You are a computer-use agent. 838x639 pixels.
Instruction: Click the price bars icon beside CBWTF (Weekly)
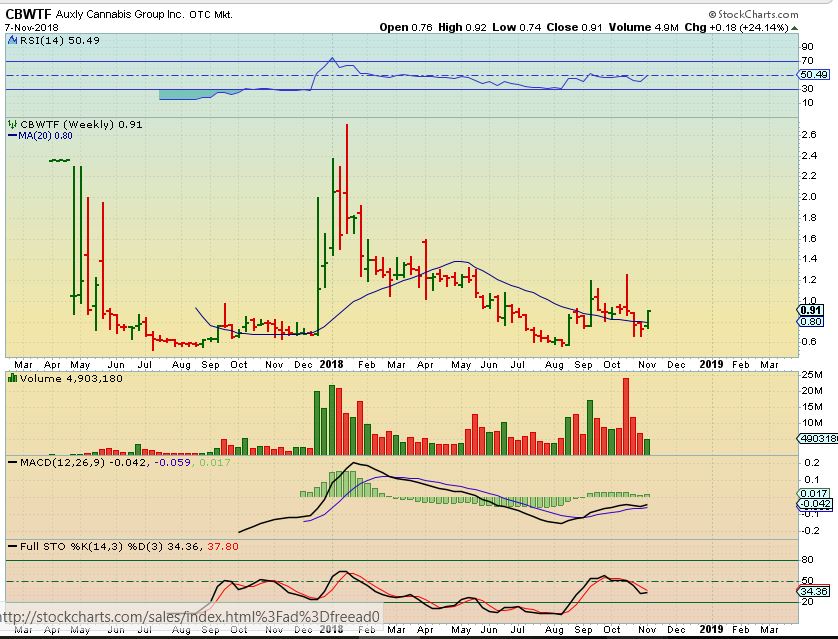13,124
